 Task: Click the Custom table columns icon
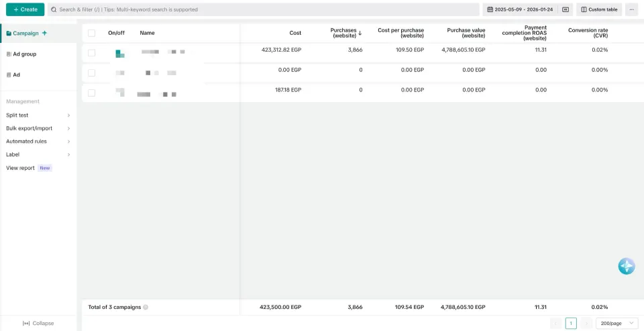tap(584, 9)
